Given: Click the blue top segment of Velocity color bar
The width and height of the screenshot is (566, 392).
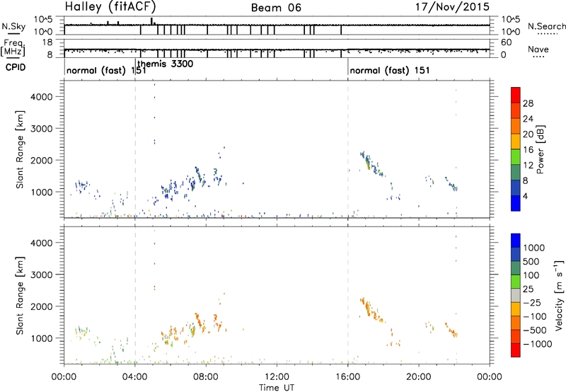Looking at the screenshot, I should pyautogui.click(x=516, y=241).
